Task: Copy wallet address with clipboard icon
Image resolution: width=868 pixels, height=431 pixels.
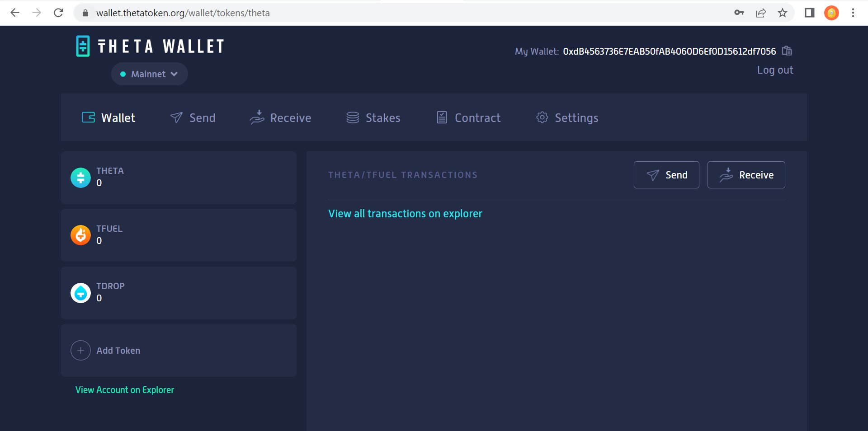Action: click(x=787, y=51)
